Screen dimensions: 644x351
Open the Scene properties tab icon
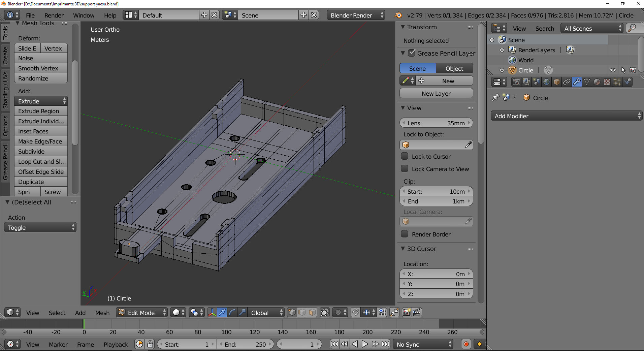click(x=536, y=82)
